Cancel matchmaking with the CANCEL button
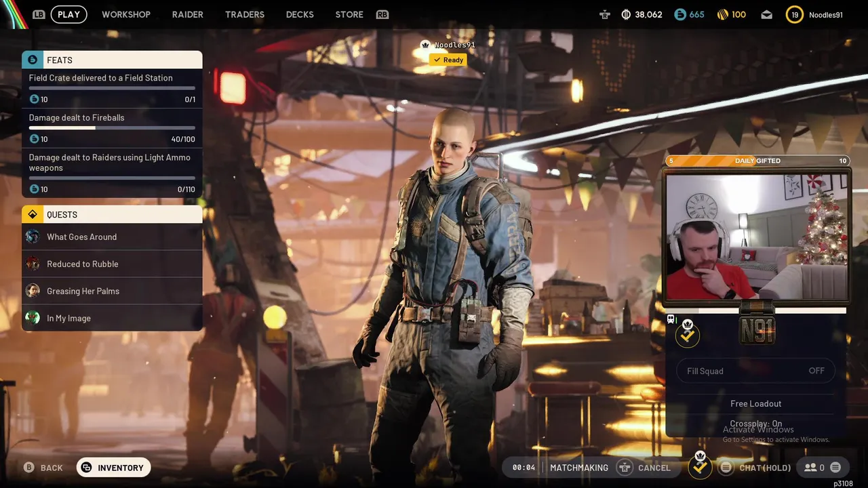Screen dimensions: 868x488 tap(654, 468)
